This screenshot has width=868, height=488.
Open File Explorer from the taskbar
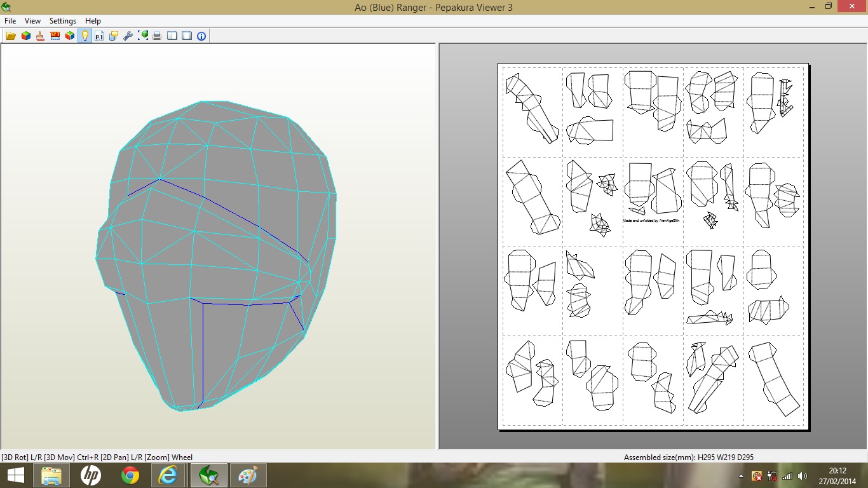click(51, 475)
